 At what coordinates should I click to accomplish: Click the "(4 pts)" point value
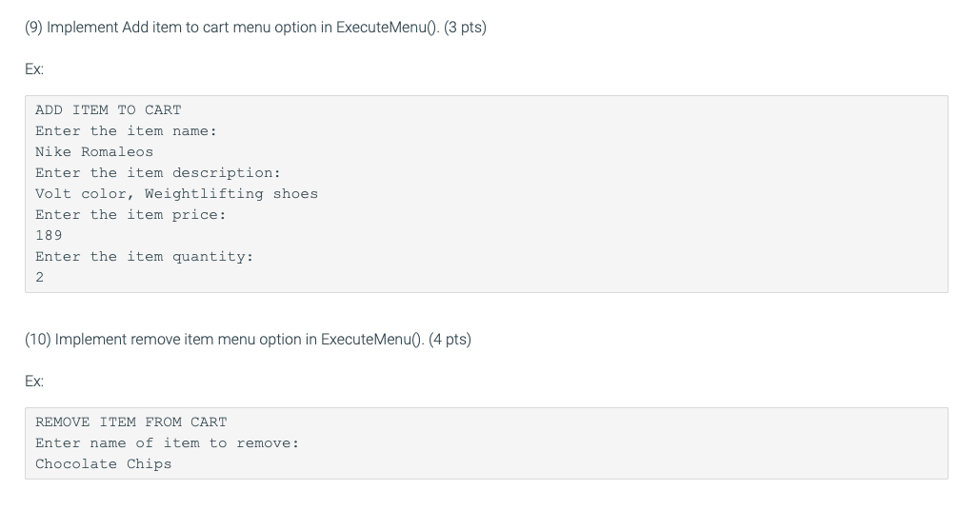coord(450,340)
